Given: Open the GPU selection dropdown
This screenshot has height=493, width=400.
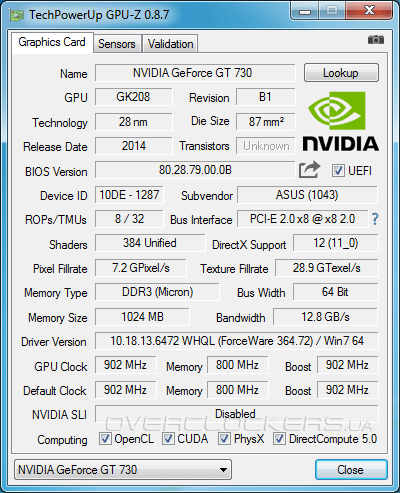Looking at the screenshot, I should tap(123, 470).
